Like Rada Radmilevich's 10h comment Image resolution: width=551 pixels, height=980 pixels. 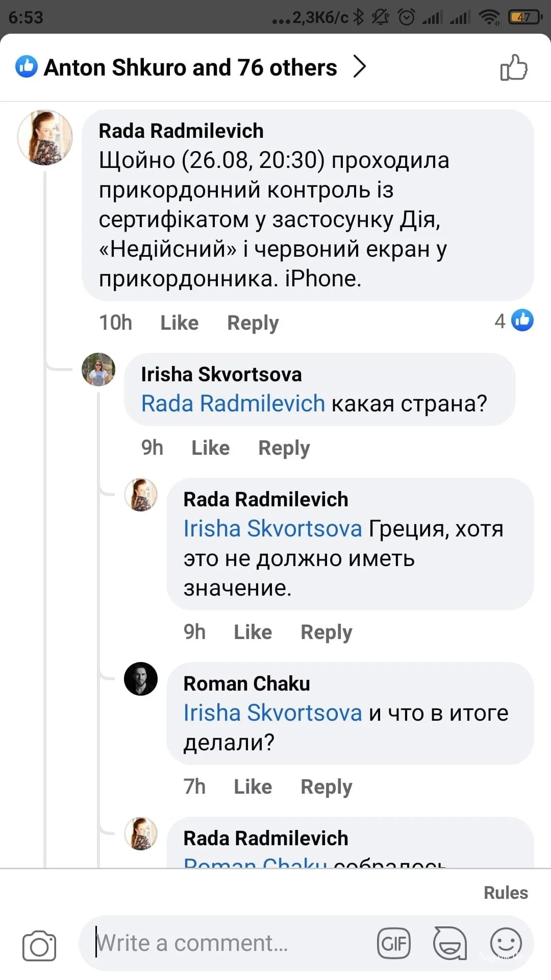tap(179, 323)
